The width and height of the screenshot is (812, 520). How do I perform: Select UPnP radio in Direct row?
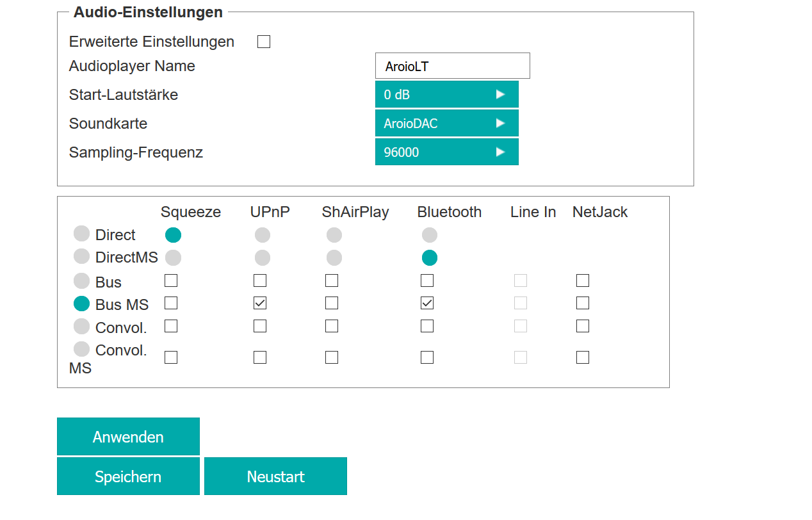(x=263, y=235)
